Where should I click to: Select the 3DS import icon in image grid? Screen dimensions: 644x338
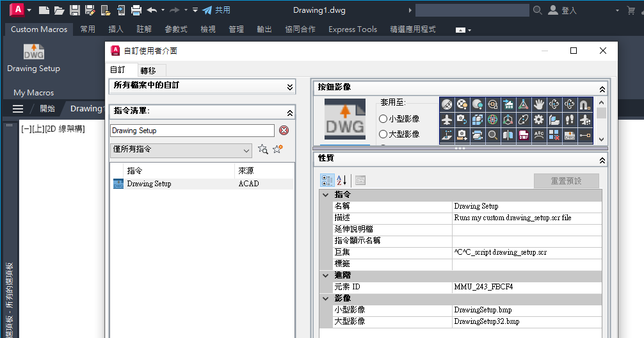pyautogui.click(x=508, y=105)
